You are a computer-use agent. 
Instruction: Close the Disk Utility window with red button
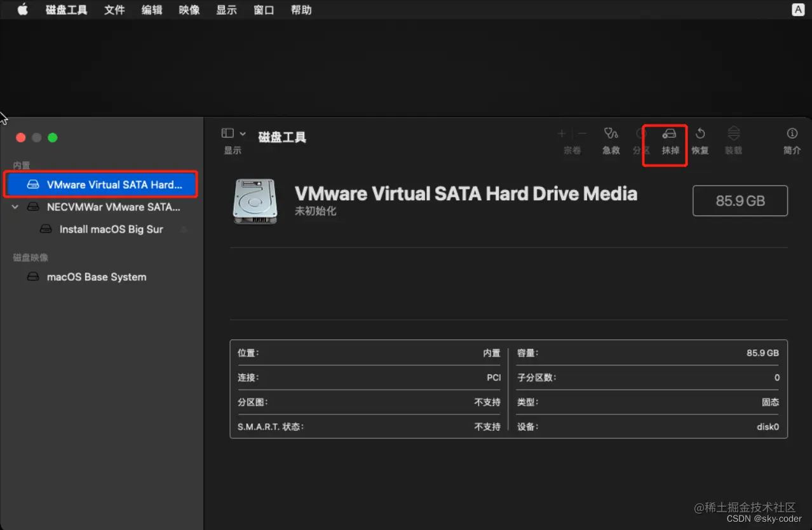[x=20, y=137]
